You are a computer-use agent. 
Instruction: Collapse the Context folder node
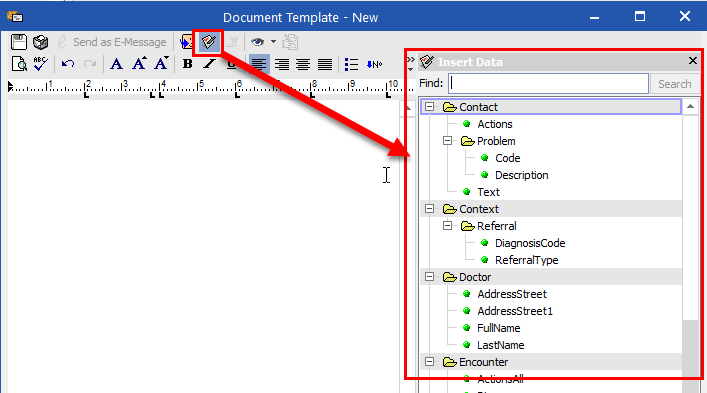(430, 209)
